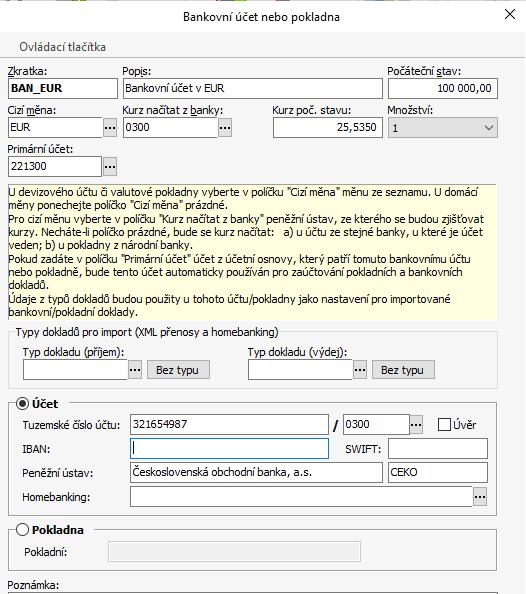Click the Počáteční stav field 100 000,00
The image size is (526, 594).
[443, 88]
